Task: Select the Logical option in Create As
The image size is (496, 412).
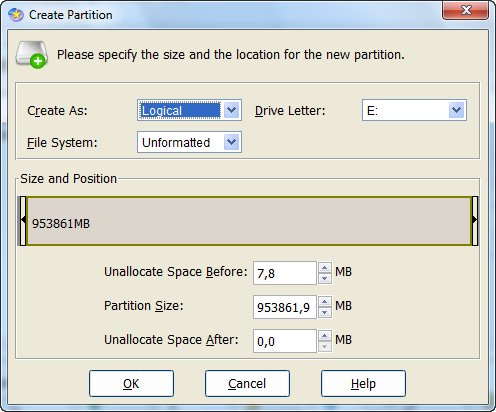Action: tap(180, 110)
